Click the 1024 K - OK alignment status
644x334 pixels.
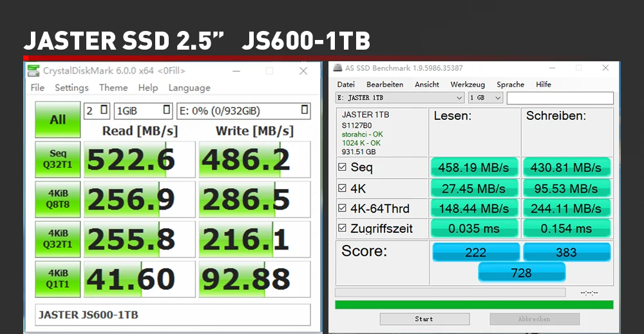(x=361, y=143)
